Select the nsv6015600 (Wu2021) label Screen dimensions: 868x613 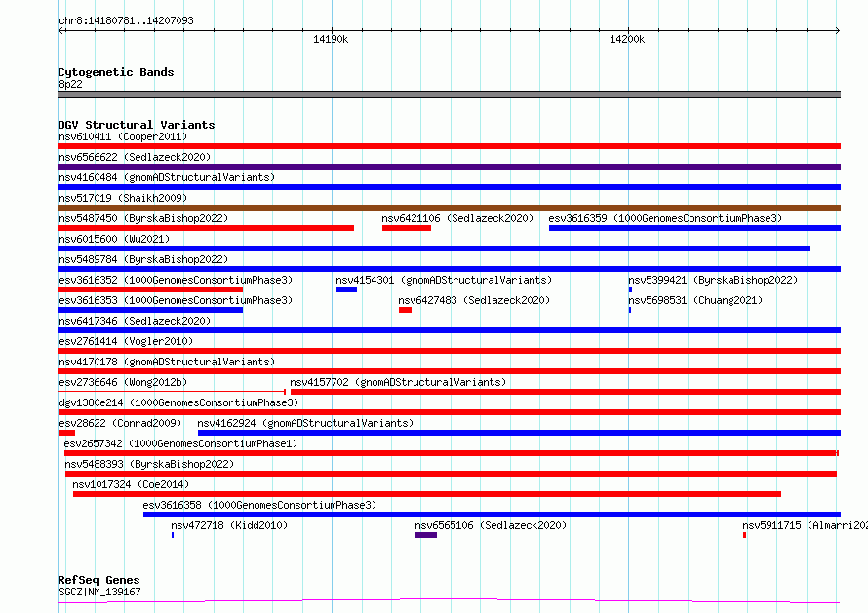(x=114, y=239)
